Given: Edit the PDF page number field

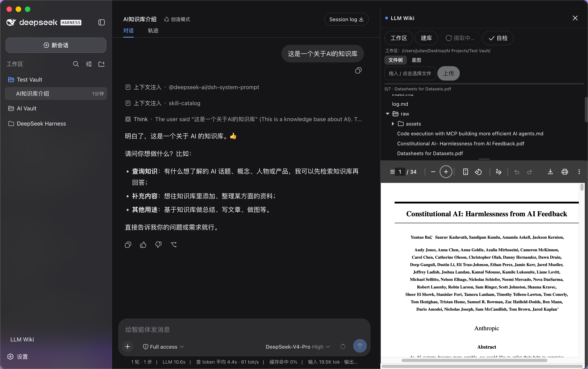Looking at the screenshot, I should [400, 172].
